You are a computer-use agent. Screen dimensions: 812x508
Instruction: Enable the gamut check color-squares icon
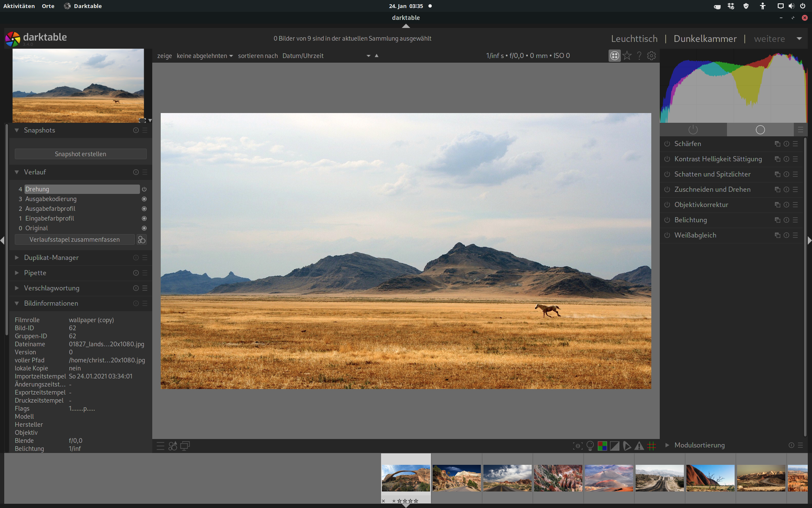[x=602, y=446]
